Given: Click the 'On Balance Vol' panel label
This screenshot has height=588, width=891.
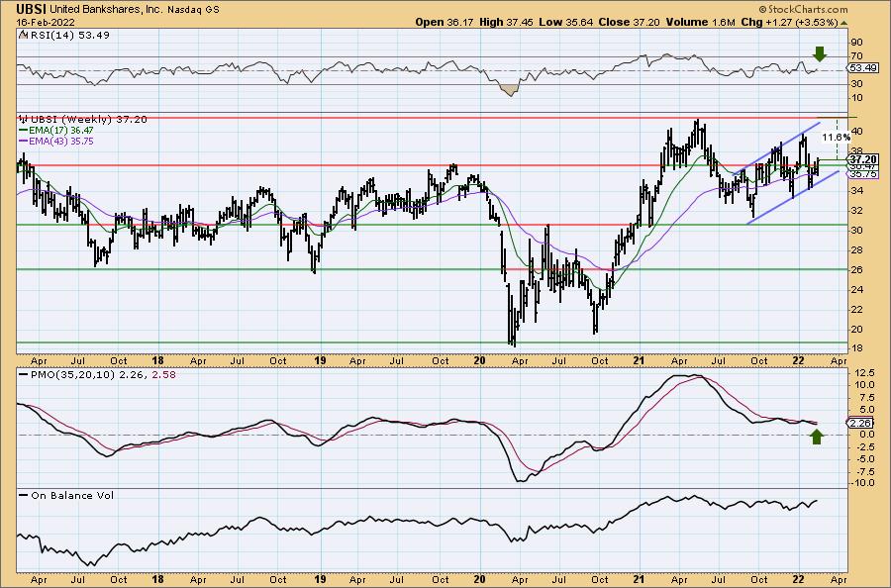Looking at the screenshot, I should [72, 495].
